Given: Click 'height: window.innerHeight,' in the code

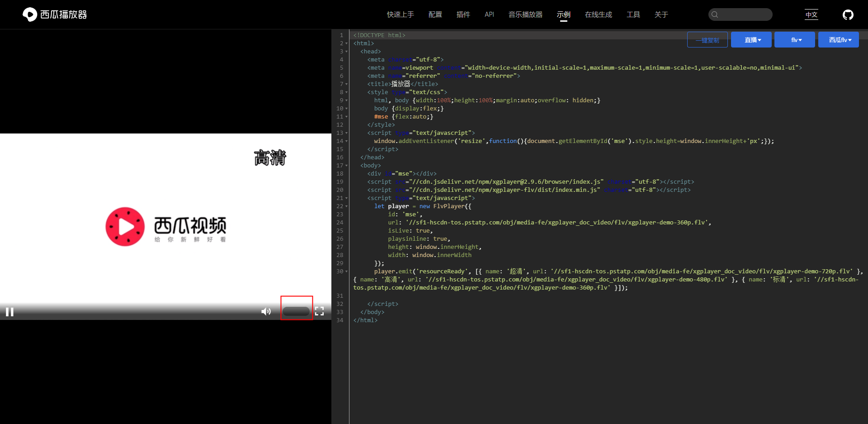Looking at the screenshot, I should pyautogui.click(x=435, y=247).
